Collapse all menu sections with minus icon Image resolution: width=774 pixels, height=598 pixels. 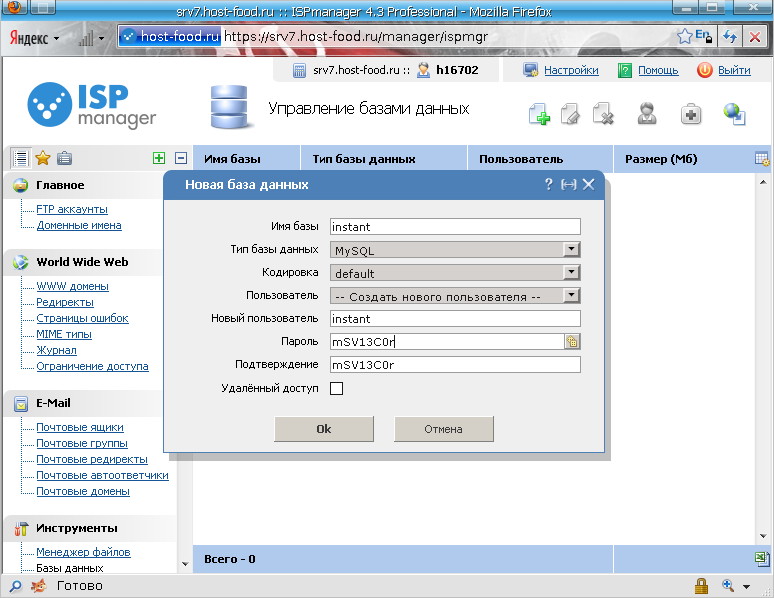coord(181,158)
